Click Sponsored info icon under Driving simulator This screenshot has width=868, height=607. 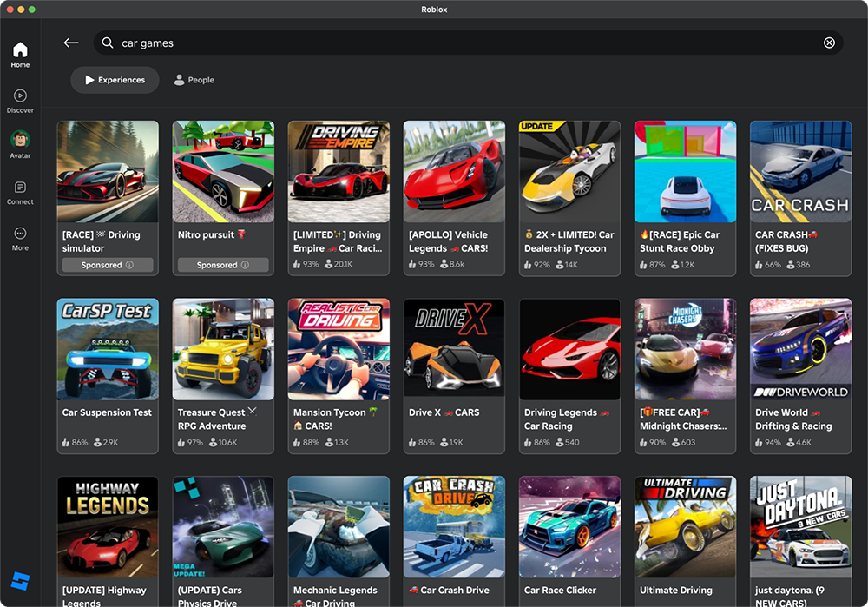point(129,265)
